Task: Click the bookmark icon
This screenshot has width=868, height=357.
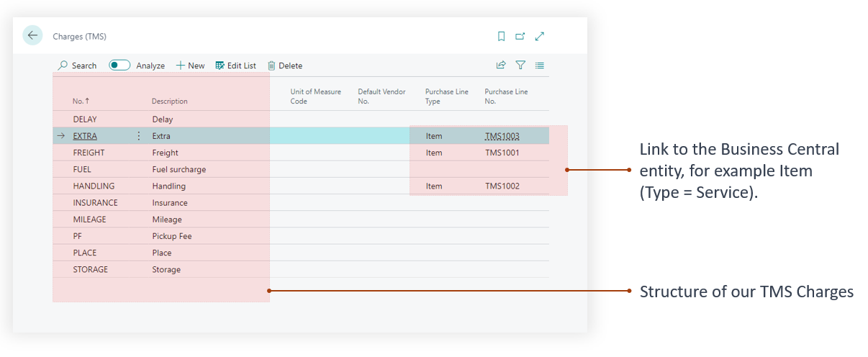Action: tap(502, 36)
